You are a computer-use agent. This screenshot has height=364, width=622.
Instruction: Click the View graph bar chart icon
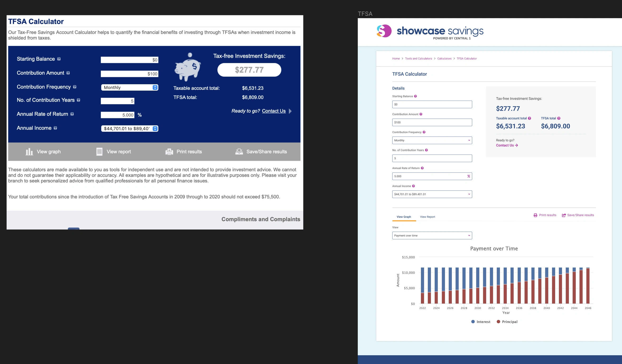[x=29, y=152]
